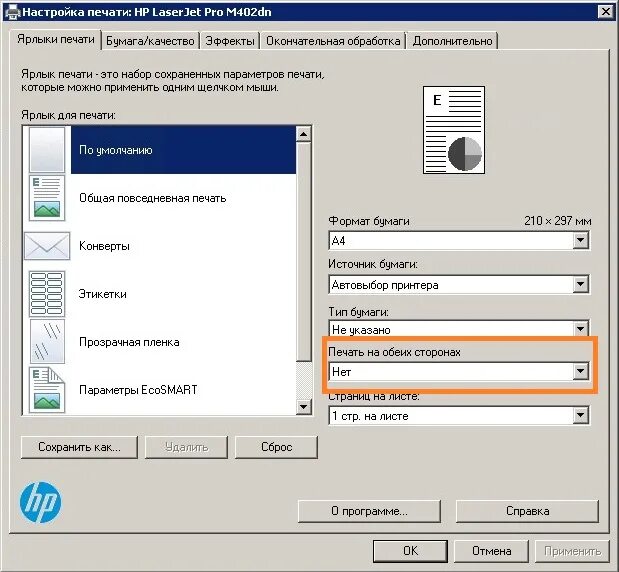The width and height of the screenshot is (619, 572).
Task: Open the Формат бумаги dropdown
Action: [x=459, y=240]
